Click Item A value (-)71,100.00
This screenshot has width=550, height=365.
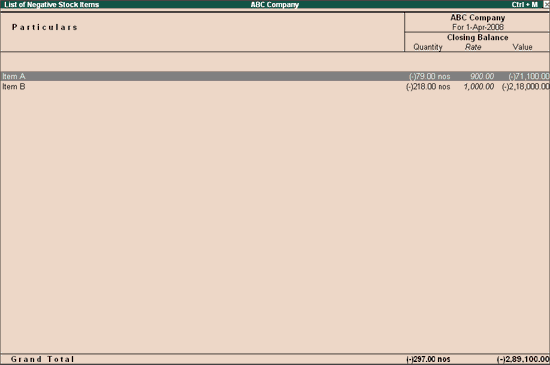[529, 76]
